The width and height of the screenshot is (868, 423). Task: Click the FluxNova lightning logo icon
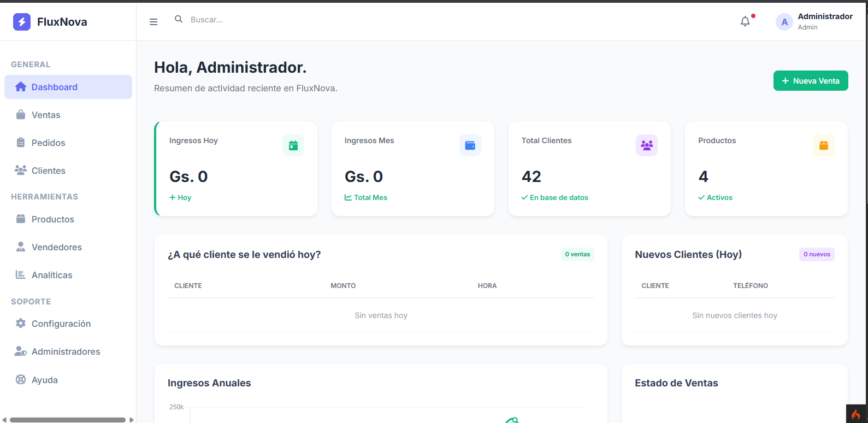pyautogui.click(x=22, y=22)
